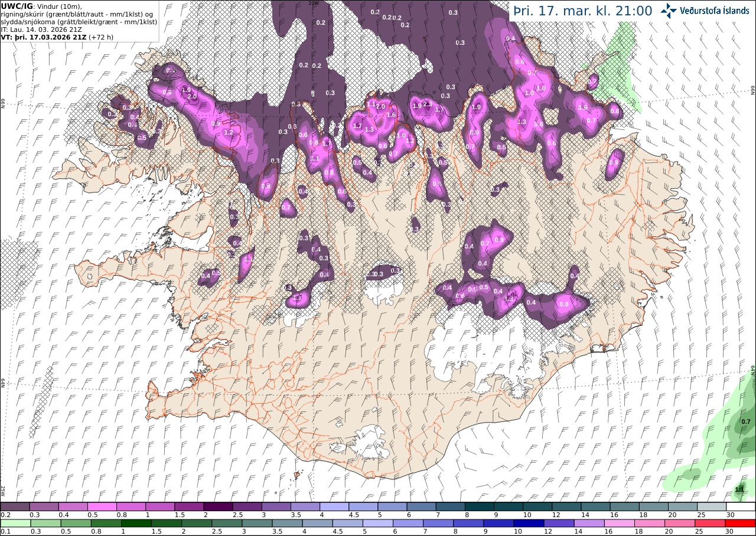Click the 1.6 snowfall value on the map
The width and height of the screenshot is (756, 536).
tap(390, 115)
